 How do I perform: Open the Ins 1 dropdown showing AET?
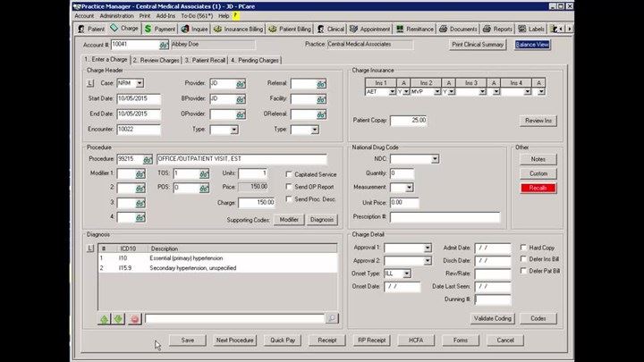pyautogui.click(x=393, y=92)
